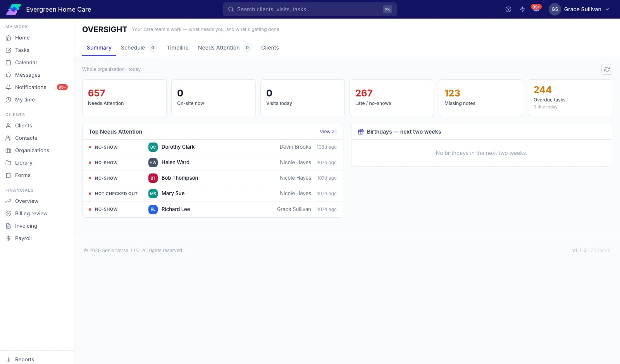
Task: Open Clients in the sidebar
Action: [x=37, y=125]
